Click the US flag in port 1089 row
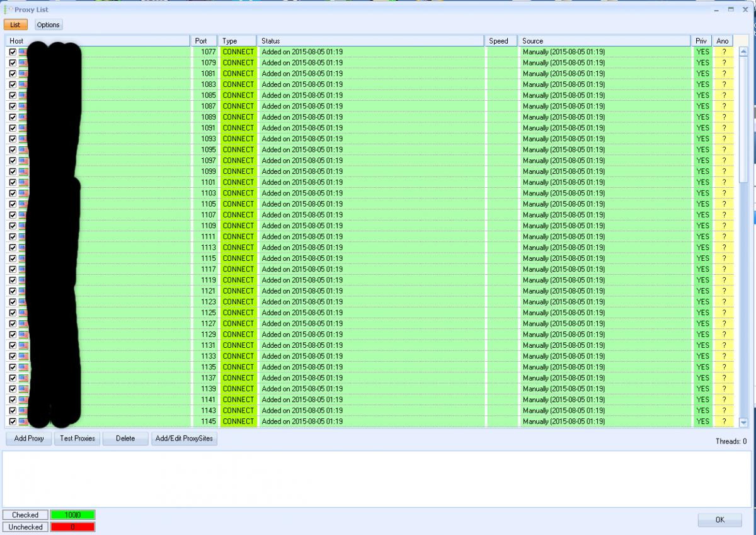Screen dimensions: 756x535 coord(23,117)
